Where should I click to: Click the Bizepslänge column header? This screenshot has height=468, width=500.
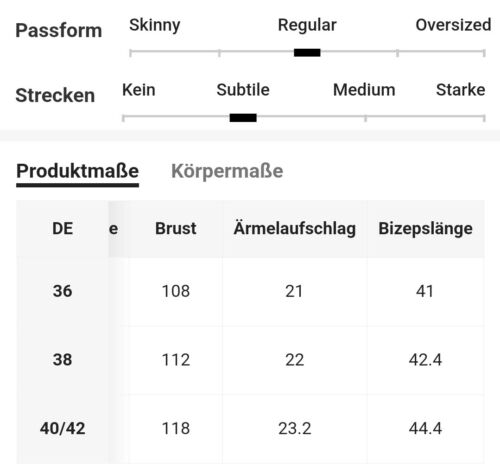[425, 229]
